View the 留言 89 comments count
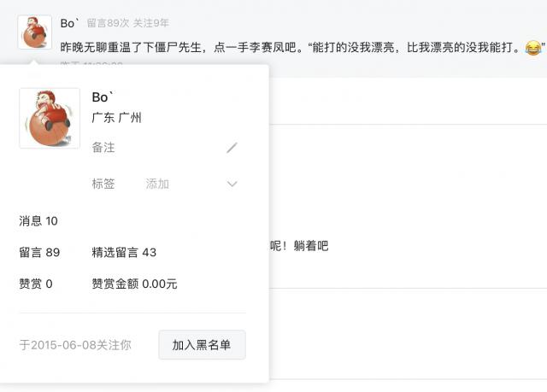Image resolution: width=547 pixels, height=392 pixels. [x=39, y=252]
